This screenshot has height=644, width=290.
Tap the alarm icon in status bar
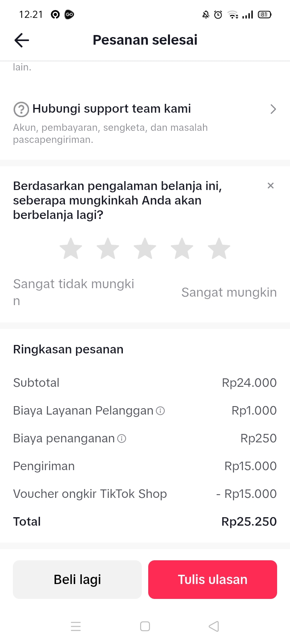[218, 15]
